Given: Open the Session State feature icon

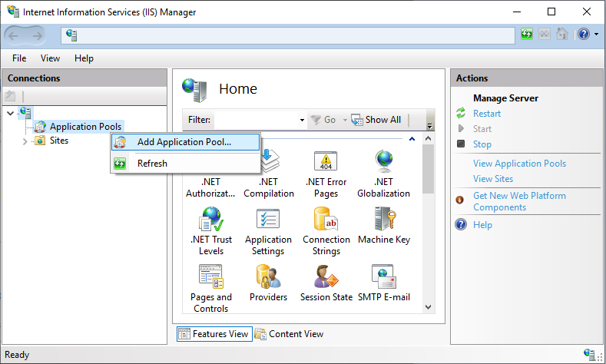Looking at the screenshot, I should tap(326, 277).
